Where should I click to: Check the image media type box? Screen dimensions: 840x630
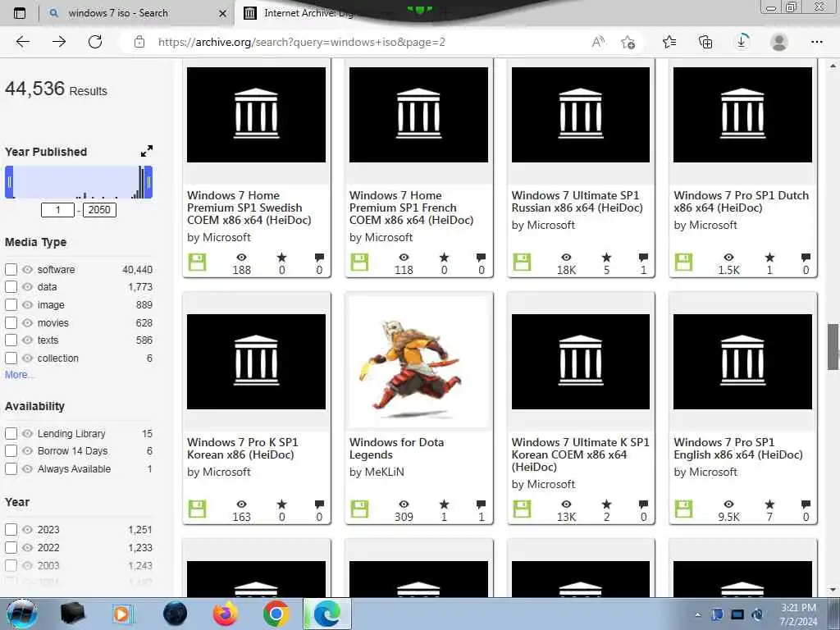click(x=11, y=305)
